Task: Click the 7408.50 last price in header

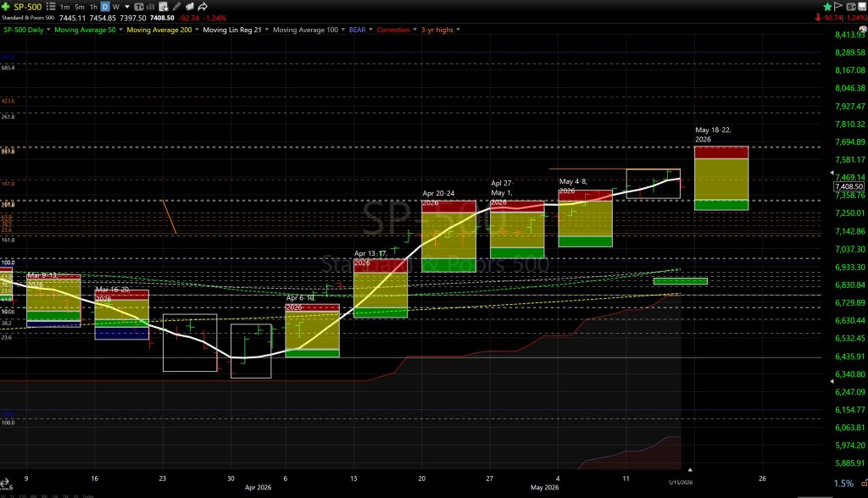Action: (162, 18)
